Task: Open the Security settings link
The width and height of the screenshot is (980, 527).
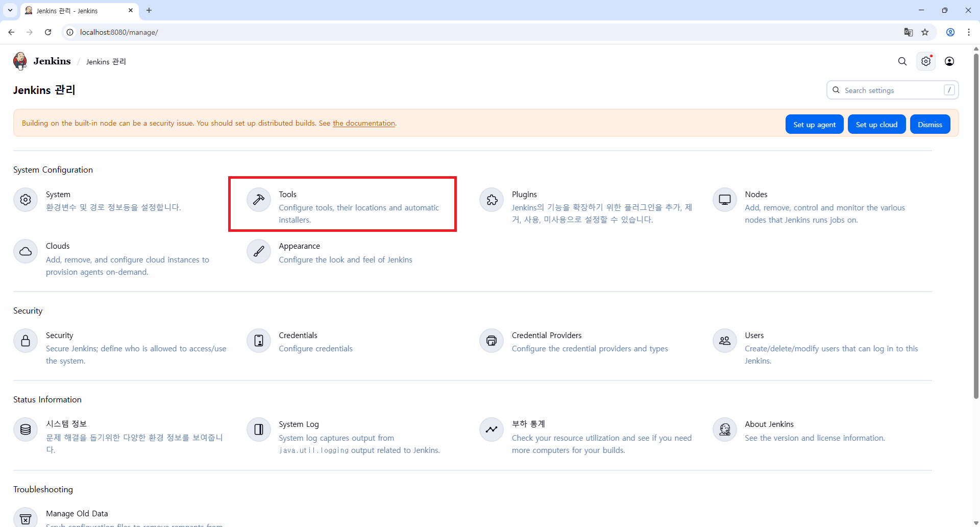Action: (x=60, y=336)
